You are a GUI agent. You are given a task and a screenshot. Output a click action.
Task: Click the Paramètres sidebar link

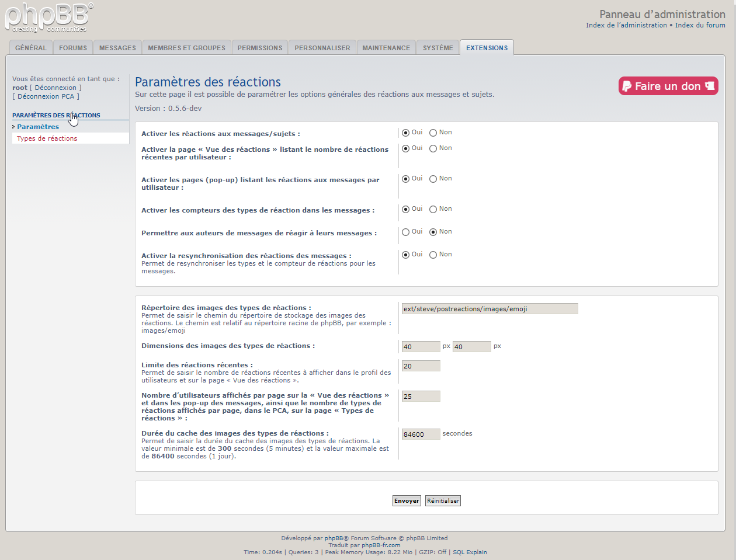pyautogui.click(x=38, y=127)
